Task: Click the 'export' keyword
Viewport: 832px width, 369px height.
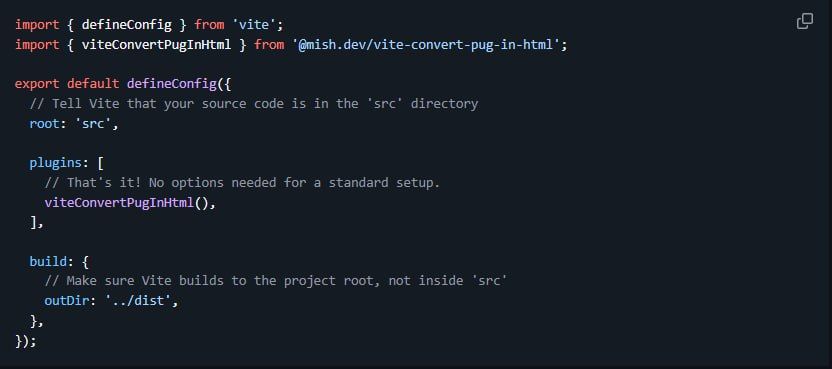Action: 37,84
